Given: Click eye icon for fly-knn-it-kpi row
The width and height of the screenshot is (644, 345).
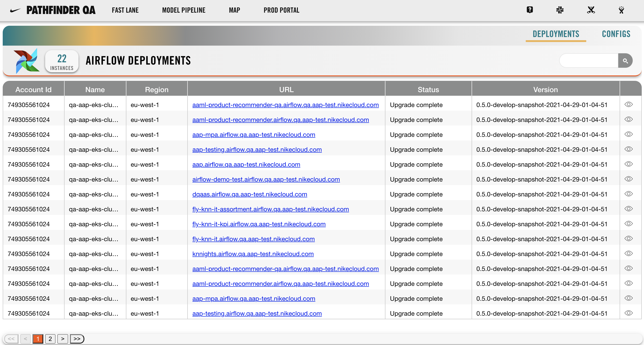Looking at the screenshot, I should 628,224.
